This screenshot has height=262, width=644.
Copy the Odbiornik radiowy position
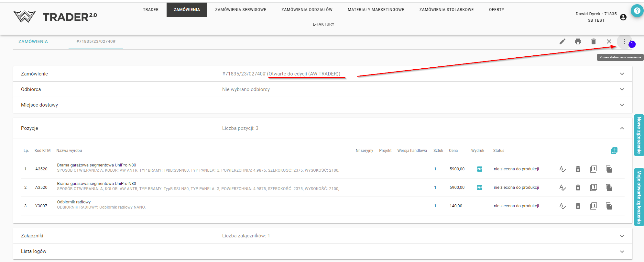pyautogui.click(x=609, y=206)
